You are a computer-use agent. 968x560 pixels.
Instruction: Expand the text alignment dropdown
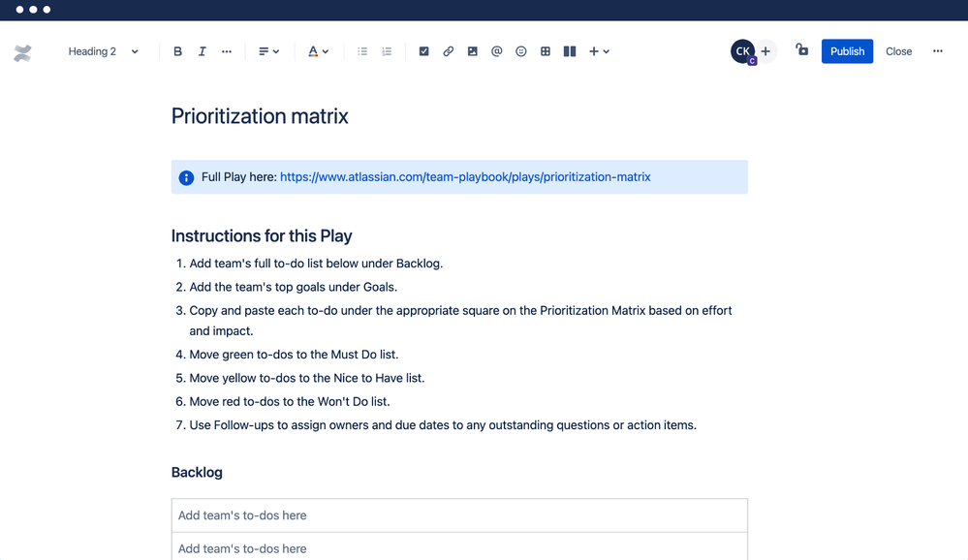(x=267, y=50)
